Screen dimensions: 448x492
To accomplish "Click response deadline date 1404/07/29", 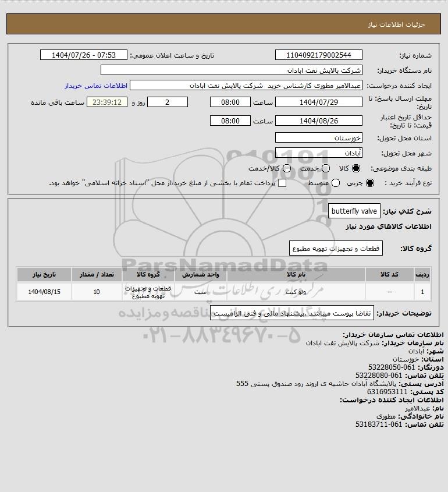I will tap(318, 102).
